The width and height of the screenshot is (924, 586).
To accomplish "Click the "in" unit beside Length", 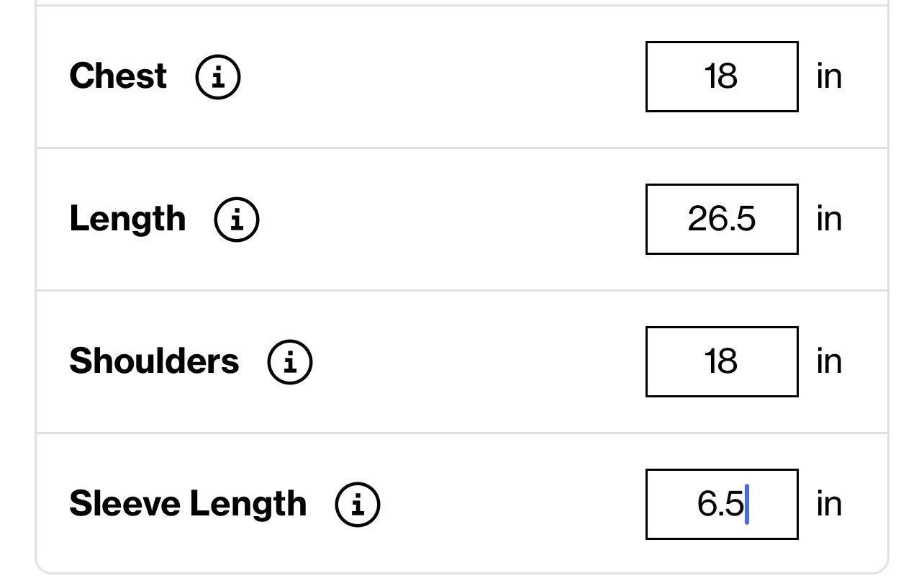I will click(x=829, y=219).
